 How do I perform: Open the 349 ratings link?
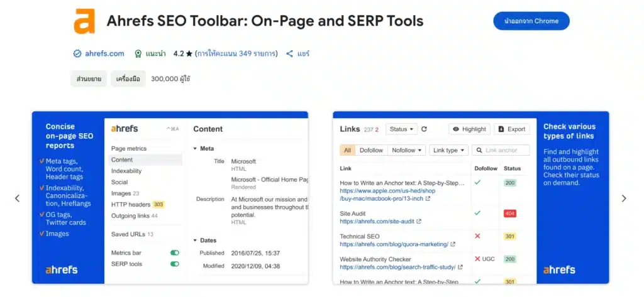236,54
